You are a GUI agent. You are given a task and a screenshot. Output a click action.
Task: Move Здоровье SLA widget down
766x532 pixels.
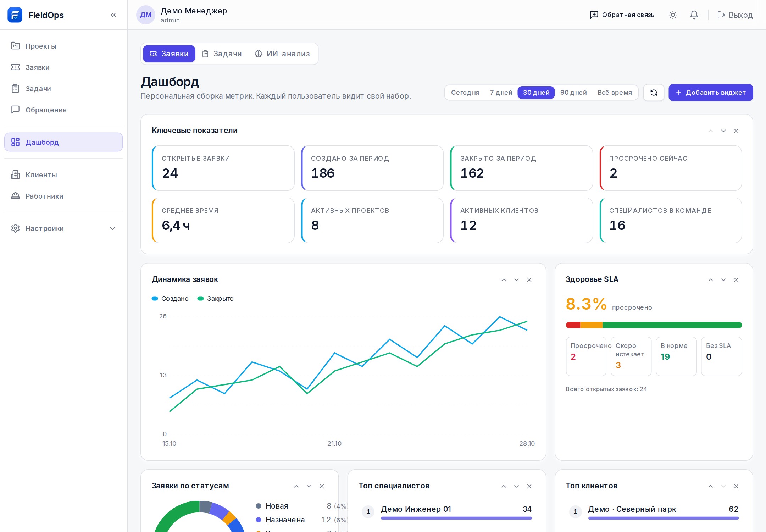723,280
